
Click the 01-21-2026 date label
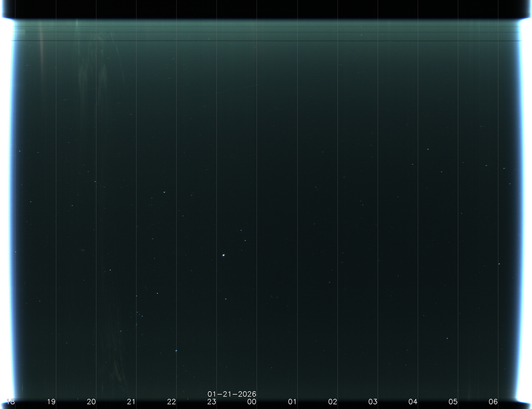(232, 394)
